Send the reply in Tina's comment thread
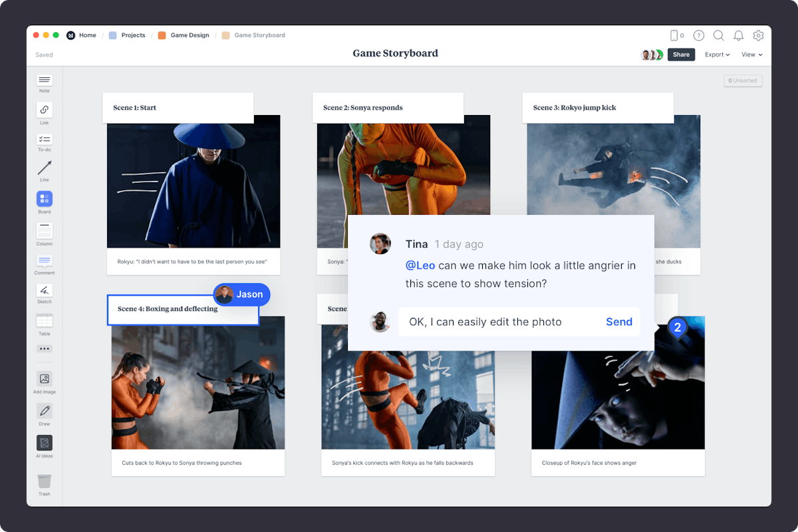798x532 pixels. pos(618,321)
